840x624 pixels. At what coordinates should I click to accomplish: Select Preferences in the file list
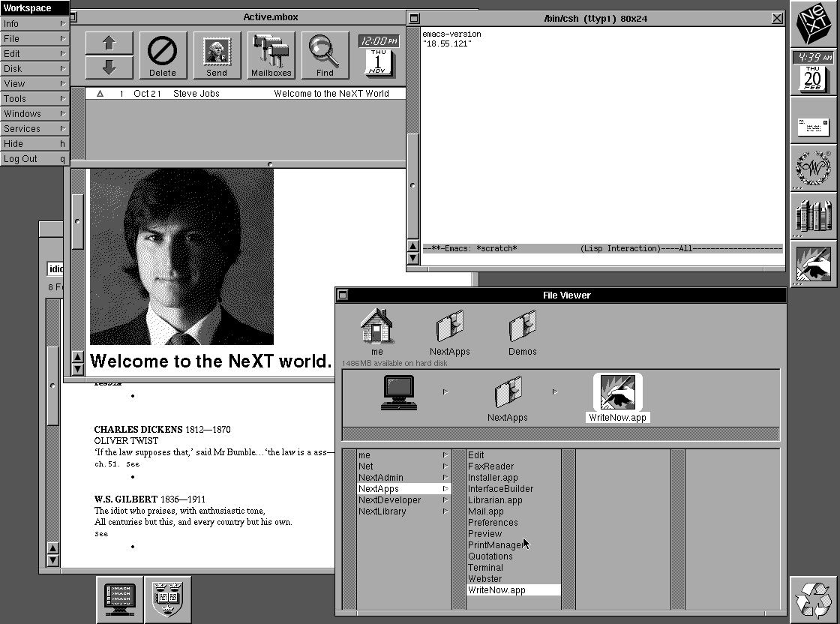pyautogui.click(x=514, y=523)
